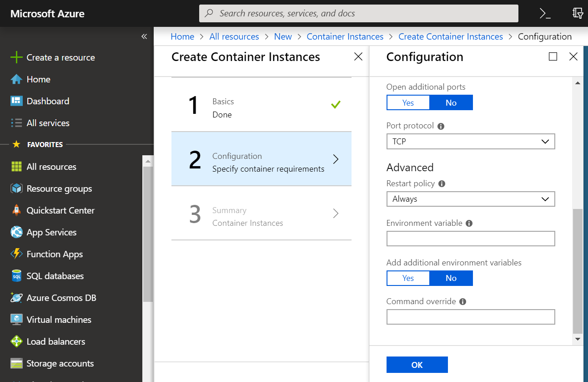Click the Load balancers icon
Image resolution: width=588 pixels, height=382 pixels.
[x=16, y=341]
